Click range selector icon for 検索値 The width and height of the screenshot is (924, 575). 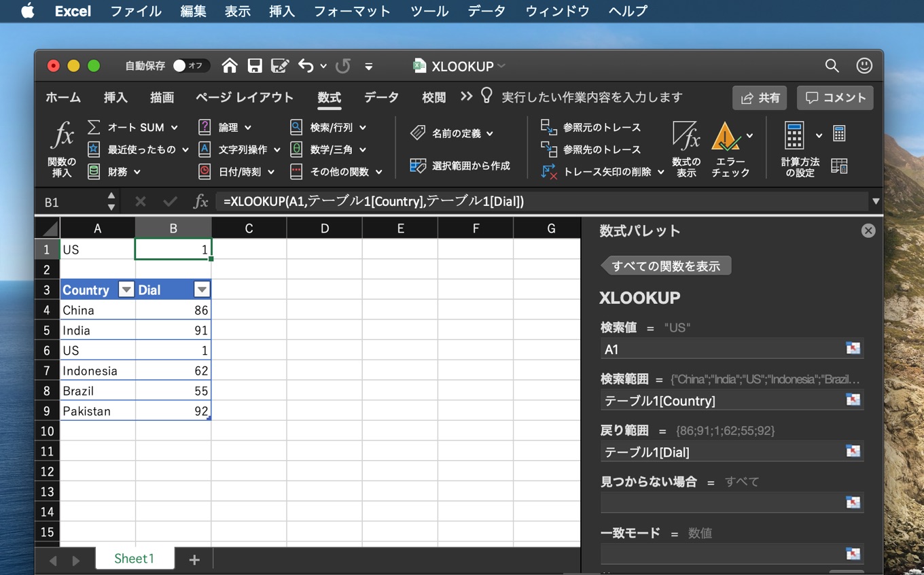coord(853,349)
